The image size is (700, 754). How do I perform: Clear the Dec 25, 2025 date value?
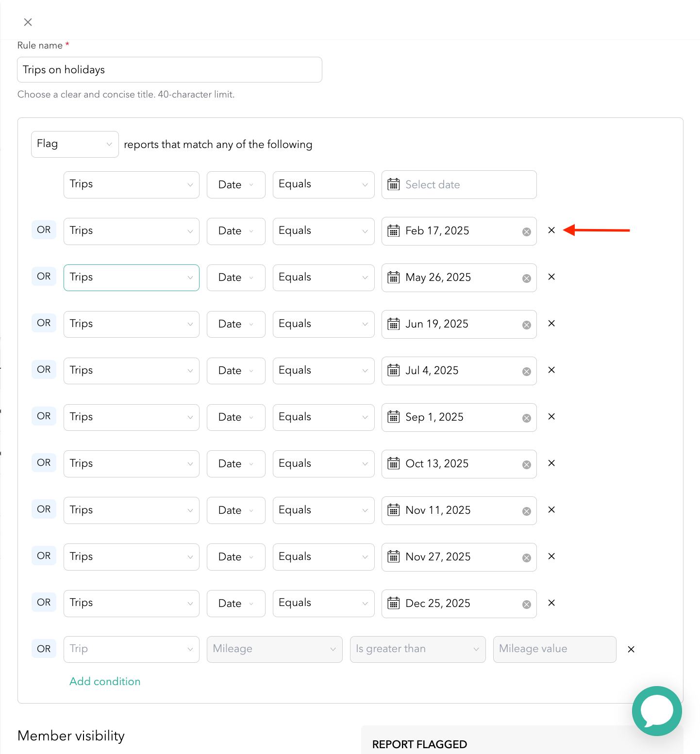pos(526,605)
